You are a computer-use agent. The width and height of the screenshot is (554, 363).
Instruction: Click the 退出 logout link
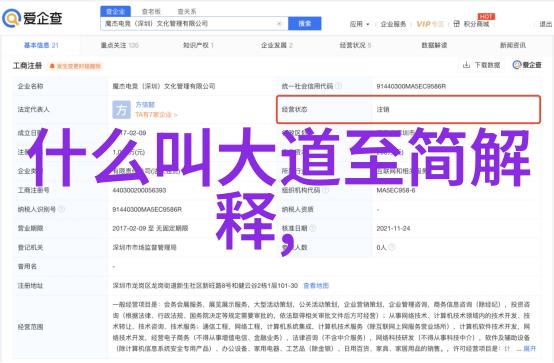[x=546, y=24]
